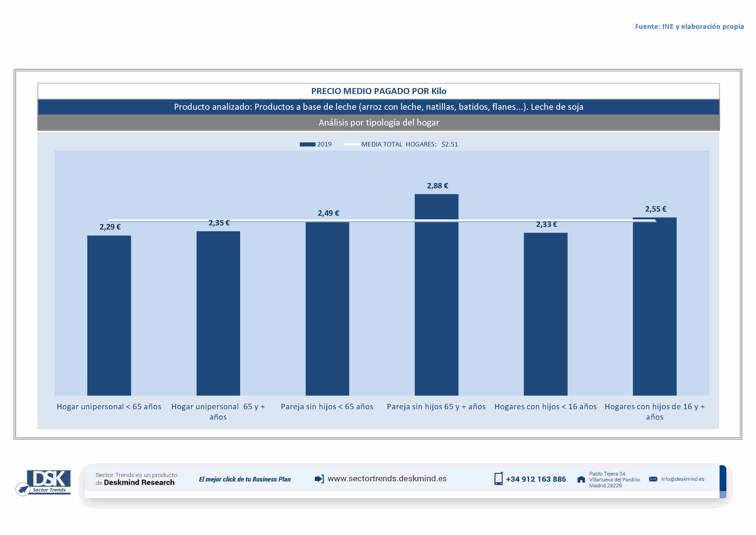Screen dimensions: 756x535
Task: Click phone number +34 912 163 886
Action: [x=536, y=479]
